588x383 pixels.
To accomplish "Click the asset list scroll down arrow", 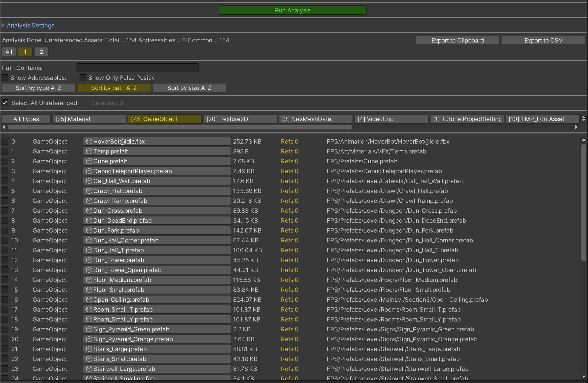I will (x=584, y=377).
